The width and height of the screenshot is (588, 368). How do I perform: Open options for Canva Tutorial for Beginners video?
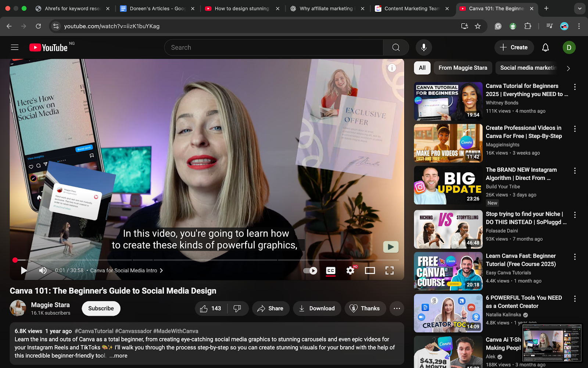coord(575,87)
